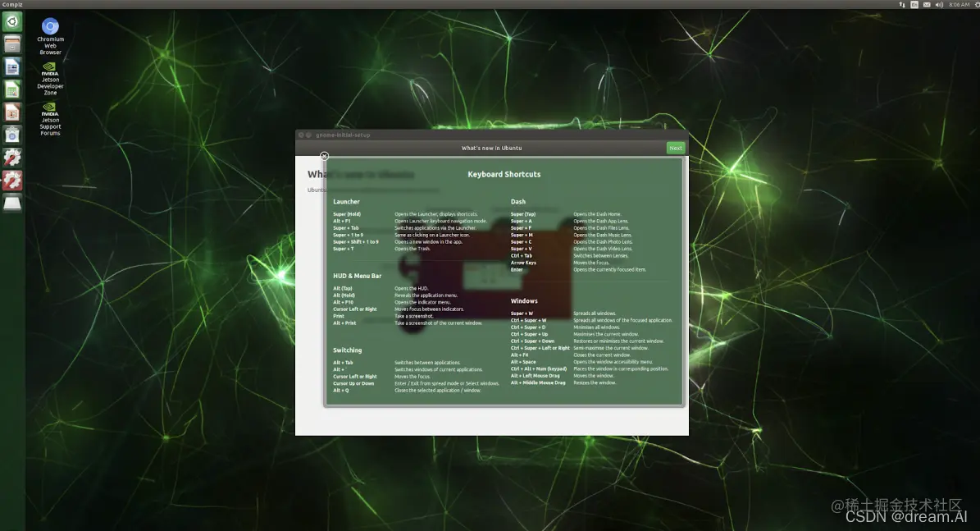
Task: Click "Opens the HUD." description text
Action: [411, 288]
